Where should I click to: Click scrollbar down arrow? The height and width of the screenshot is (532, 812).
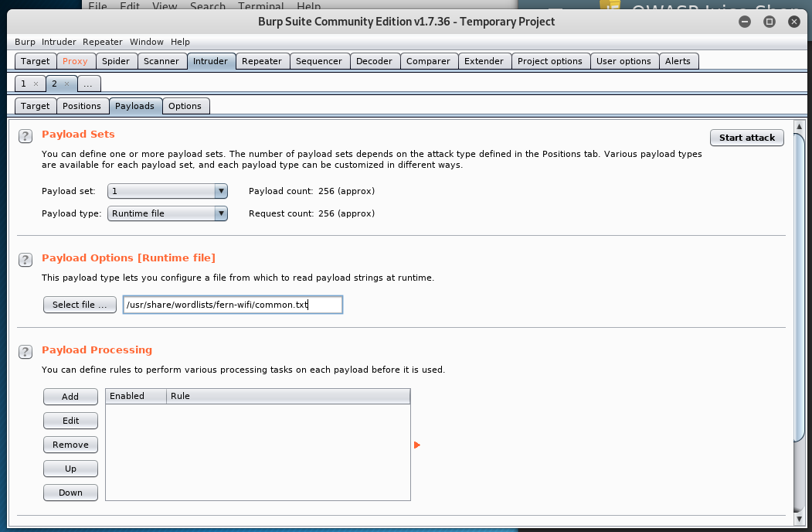click(x=799, y=519)
